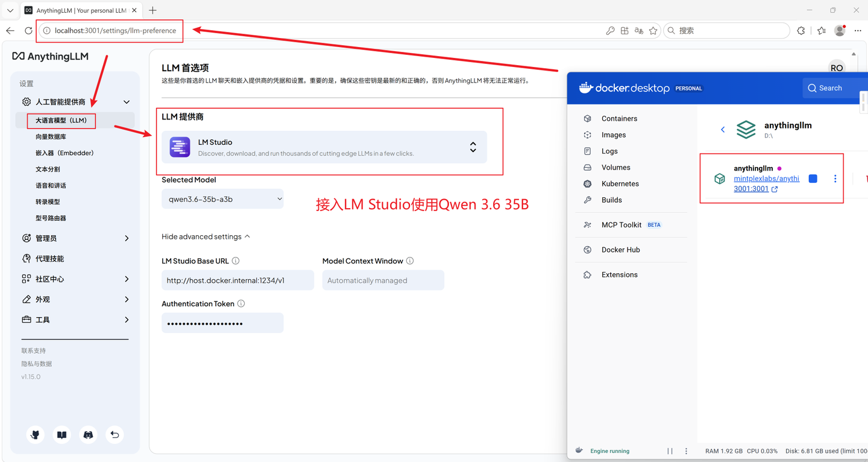Open the Selected Model qwen3.6-35b-a3b dropdown
Screen dimensions: 868x462
tap(222, 199)
